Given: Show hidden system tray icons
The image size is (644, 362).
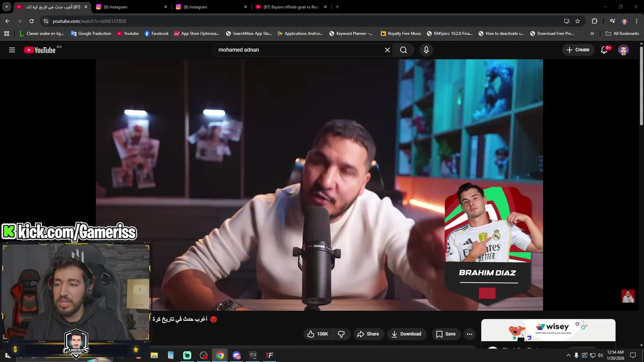Looking at the screenshot, I should pyautogui.click(x=569, y=355).
